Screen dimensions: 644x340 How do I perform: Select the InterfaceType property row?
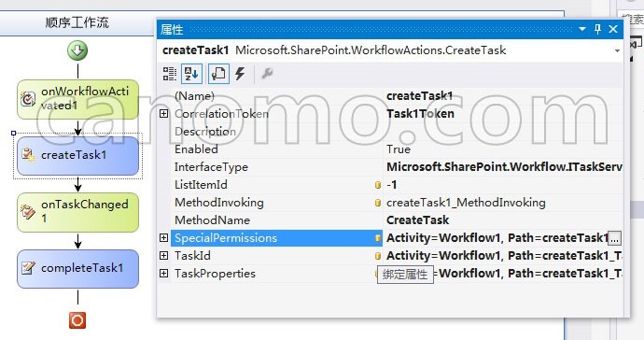click(x=397, y=167)
